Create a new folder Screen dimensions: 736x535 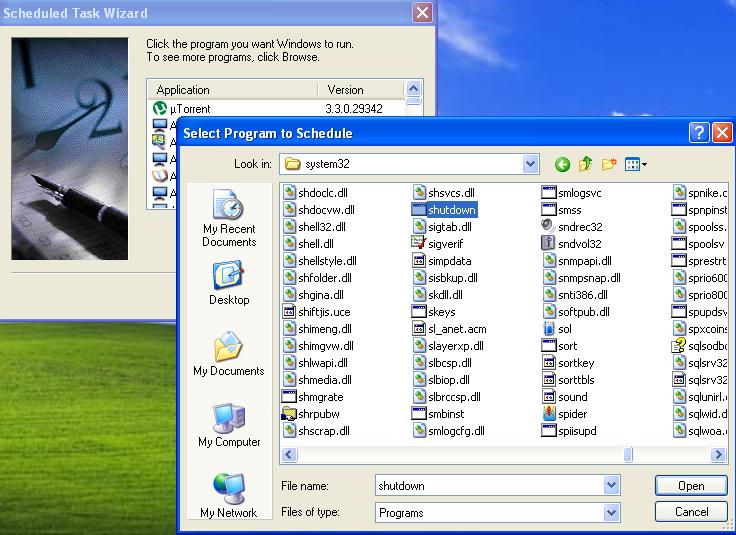pos(609,164)
